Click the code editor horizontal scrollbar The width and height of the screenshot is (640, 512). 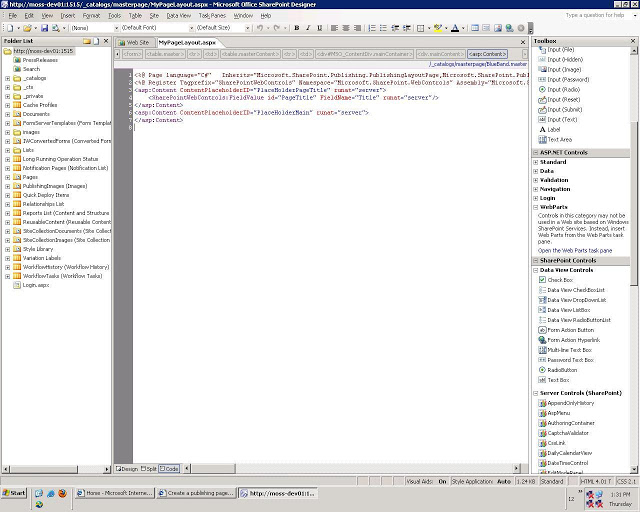(x=352, y=469)
